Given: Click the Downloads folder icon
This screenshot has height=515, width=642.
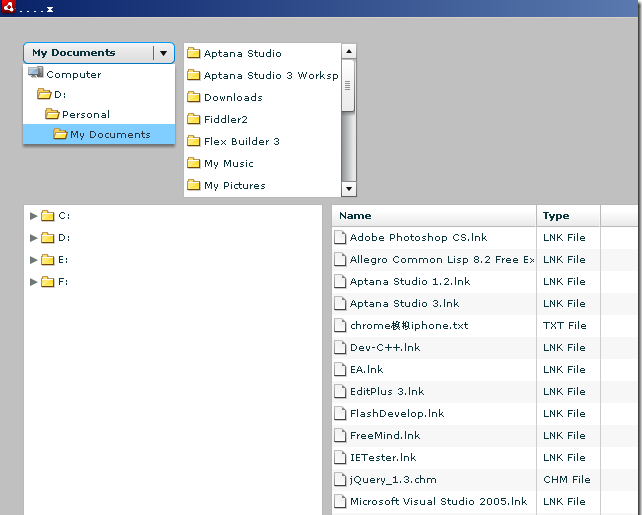Looking at the screenshot, I should tap(193, 97).
